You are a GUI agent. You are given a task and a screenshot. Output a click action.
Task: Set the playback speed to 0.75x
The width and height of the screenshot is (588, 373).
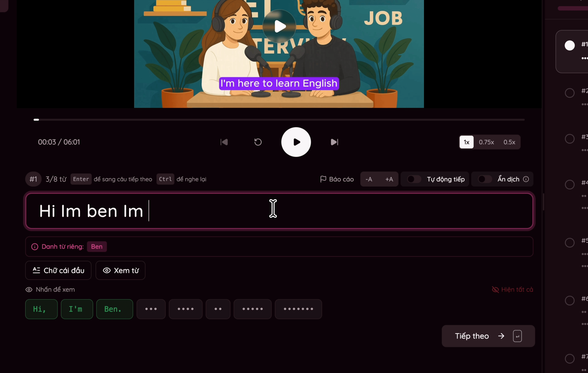click(486, 142)
